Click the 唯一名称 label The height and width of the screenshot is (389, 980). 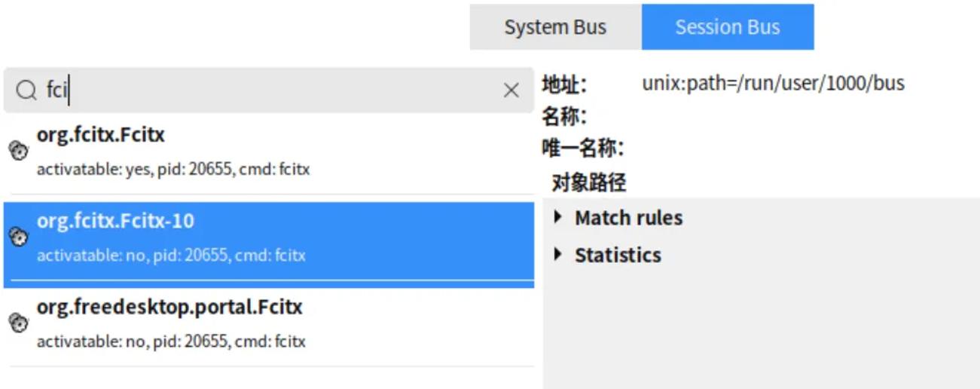[582, 149]
